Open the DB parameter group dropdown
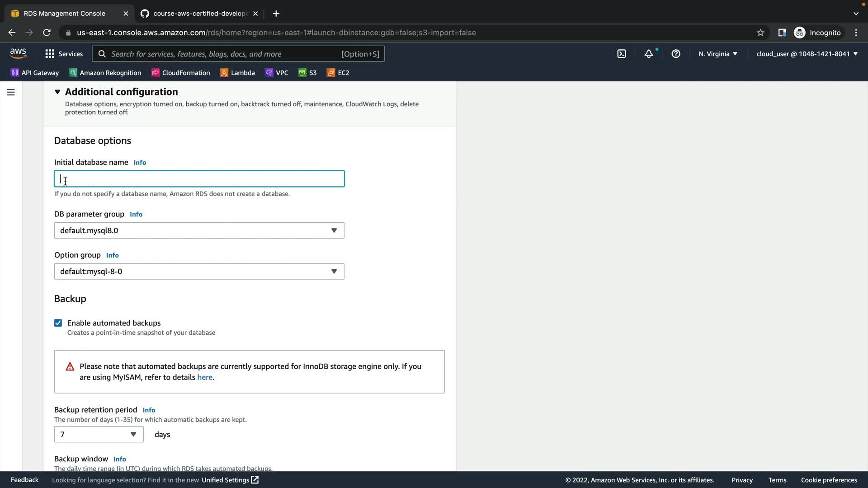868x488 pixels. click(x=199, y=230)
